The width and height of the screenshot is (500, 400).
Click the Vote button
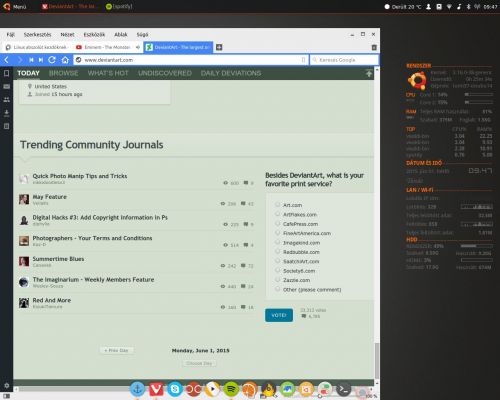tap(279, 315)
